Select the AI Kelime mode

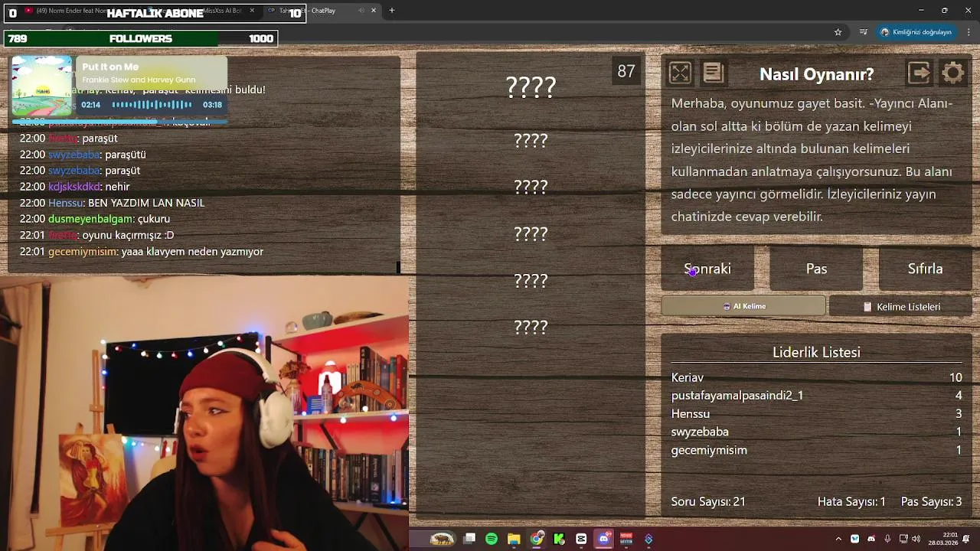tap(743, 306)
